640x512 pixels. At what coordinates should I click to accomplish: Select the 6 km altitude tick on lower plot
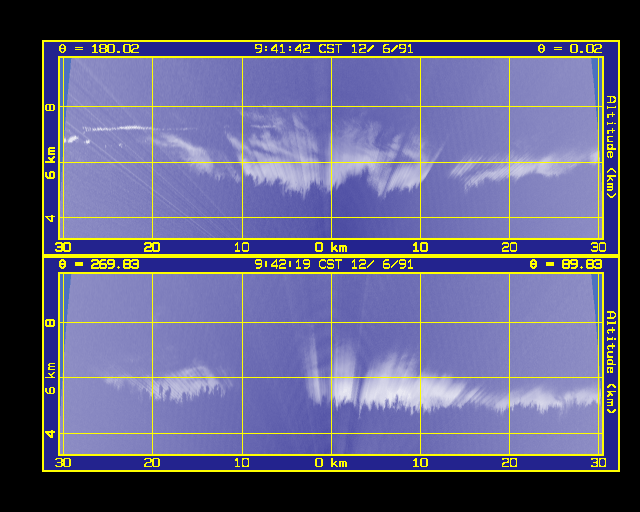click(50, 378)
